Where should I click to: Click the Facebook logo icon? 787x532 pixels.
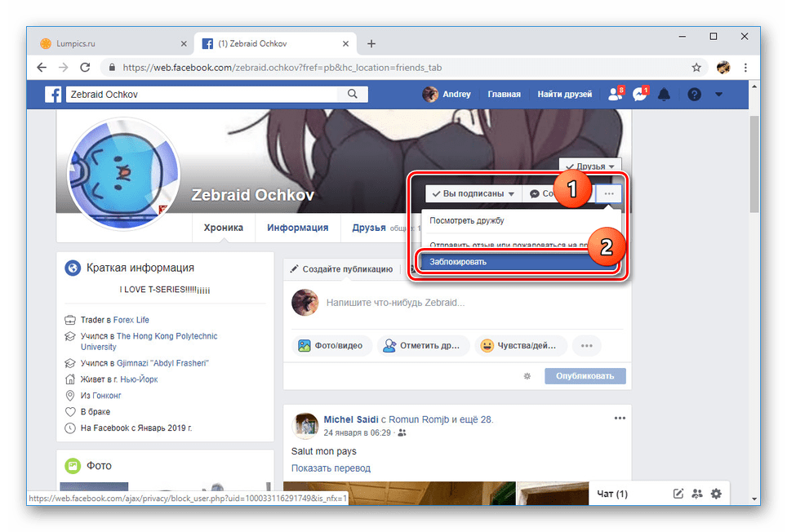pos(52,94)
